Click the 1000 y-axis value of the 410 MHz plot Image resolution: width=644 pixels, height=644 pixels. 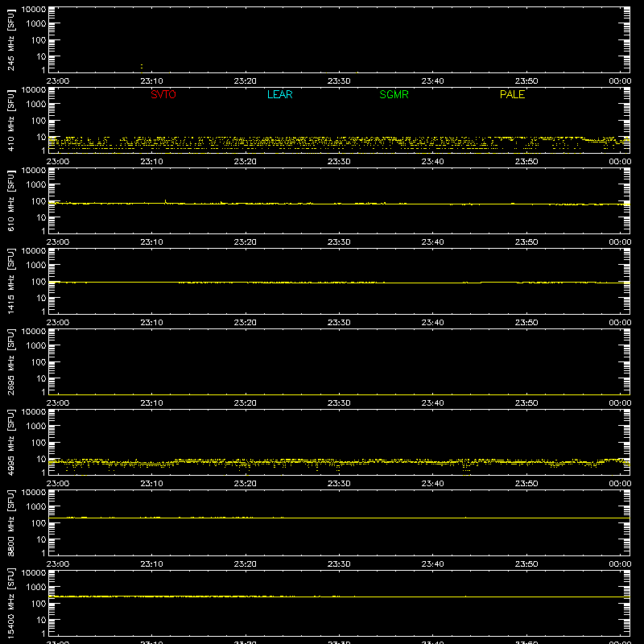(36, 105)
